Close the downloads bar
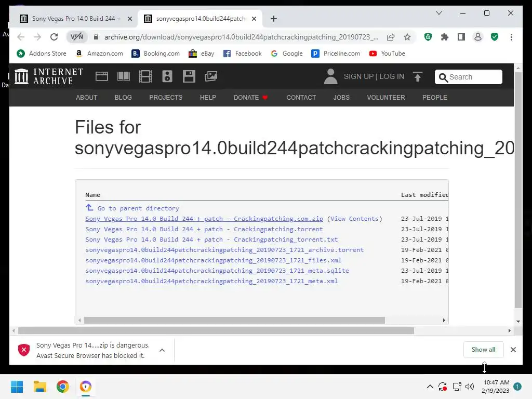Screen dimensions: 532x399 513,350
